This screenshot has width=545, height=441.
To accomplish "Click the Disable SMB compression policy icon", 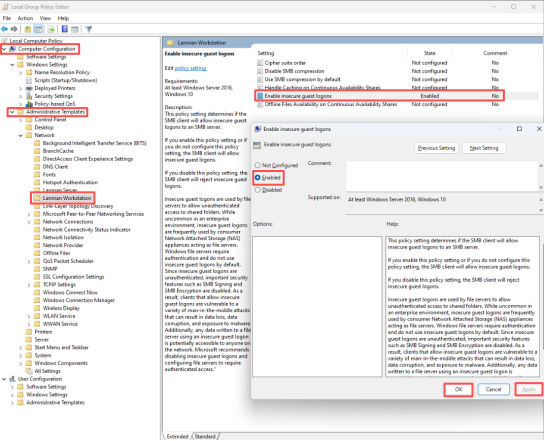I will pyautogui.click(x=260, y=71).
